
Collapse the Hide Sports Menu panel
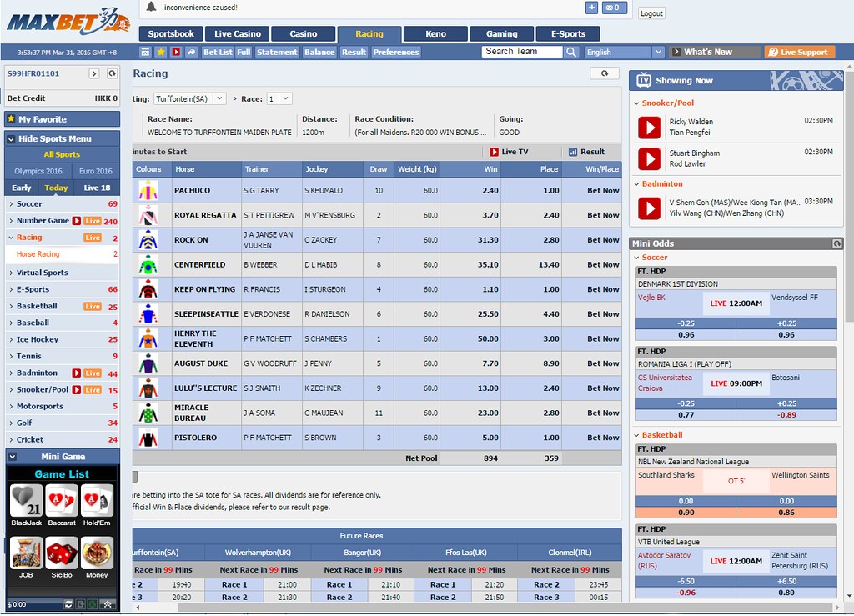[x=11, y=138]
